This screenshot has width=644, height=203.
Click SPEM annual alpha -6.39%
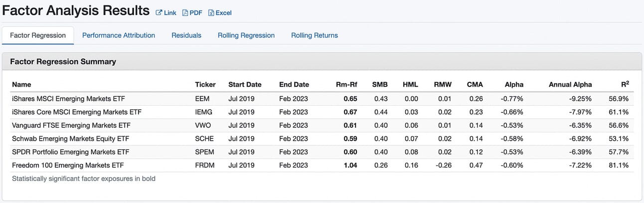[580, 152]
